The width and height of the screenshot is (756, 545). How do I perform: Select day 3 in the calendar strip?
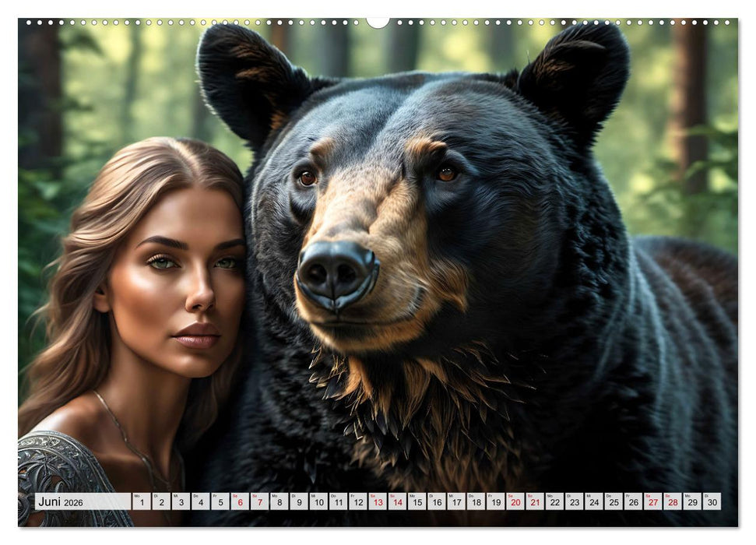pos(181,501)
